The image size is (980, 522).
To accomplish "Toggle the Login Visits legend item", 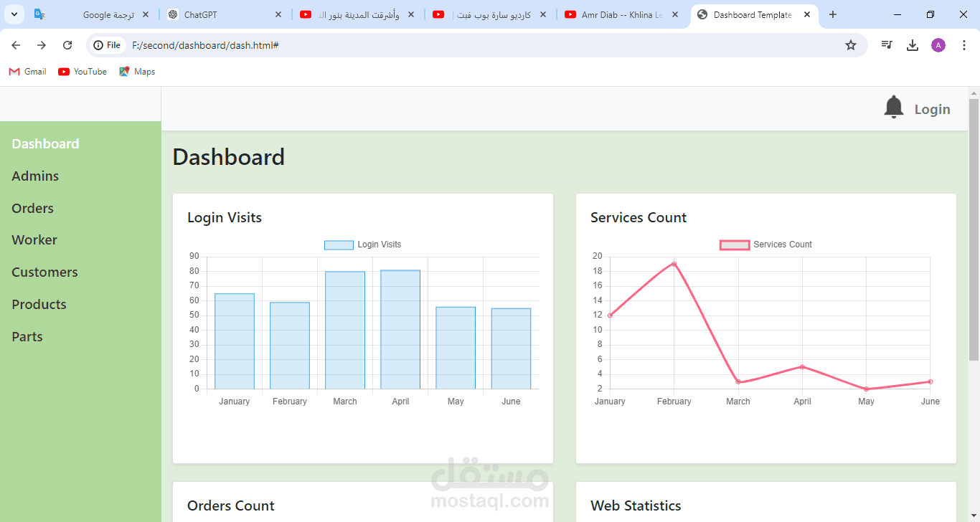I will point(363,245).
